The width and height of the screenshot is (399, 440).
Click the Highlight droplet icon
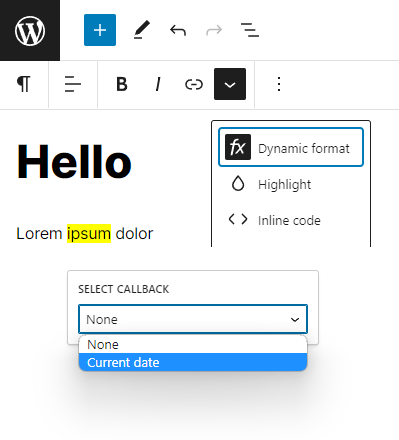[x=238, y=183]
